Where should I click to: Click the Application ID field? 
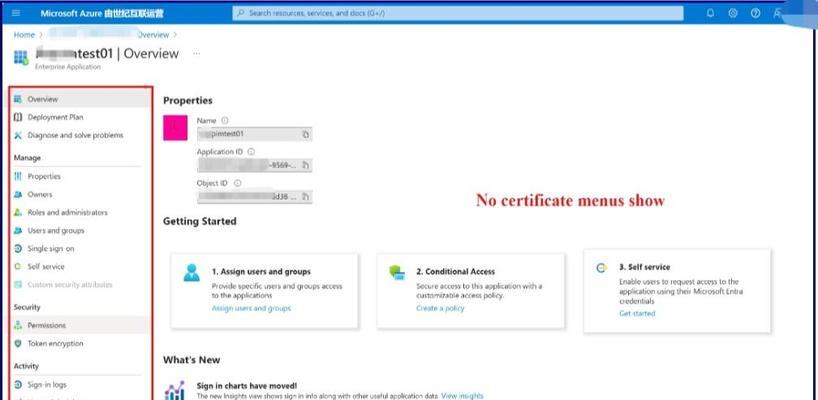point(255,165)
